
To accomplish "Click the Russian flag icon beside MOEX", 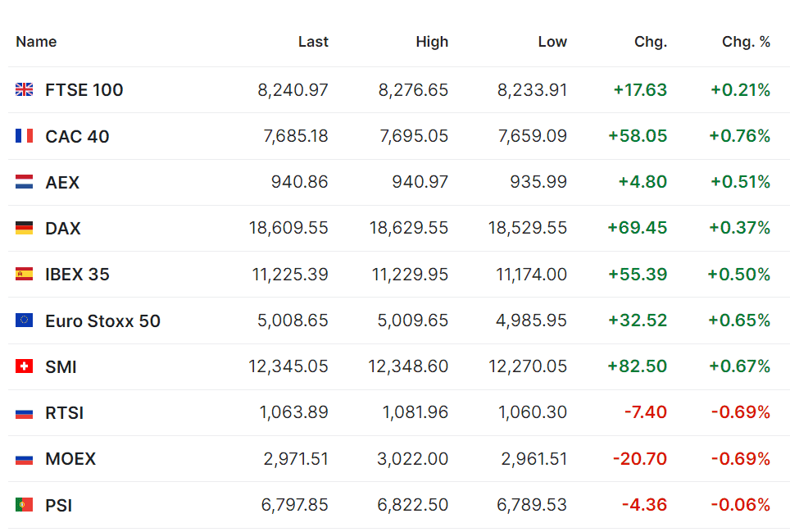I will pos(25,459).
